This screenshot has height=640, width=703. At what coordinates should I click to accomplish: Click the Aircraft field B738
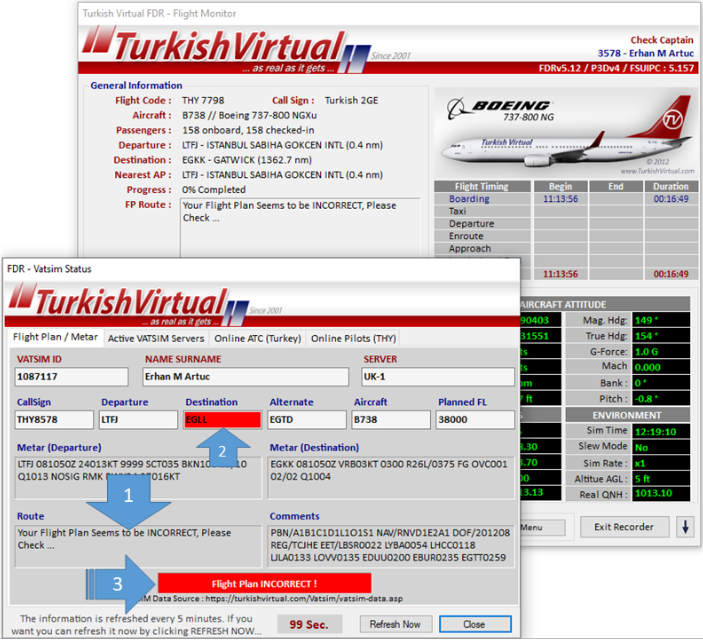click(x=391, y=420)
